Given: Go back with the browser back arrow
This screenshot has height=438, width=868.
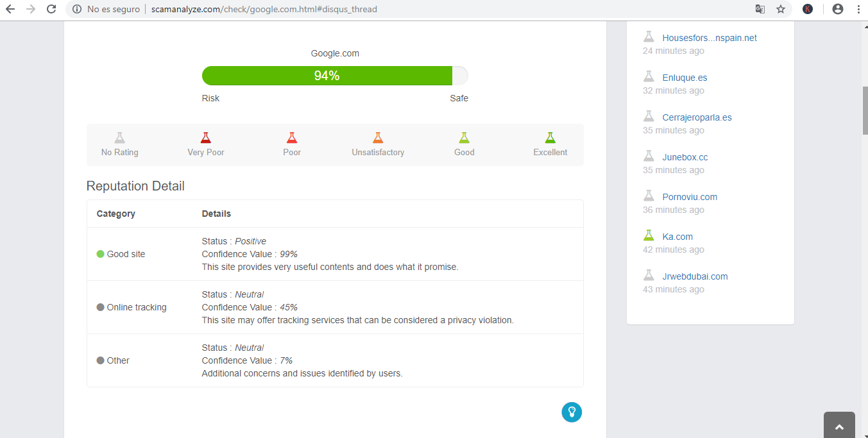Looking at the screenshot, I should point(10,9).
